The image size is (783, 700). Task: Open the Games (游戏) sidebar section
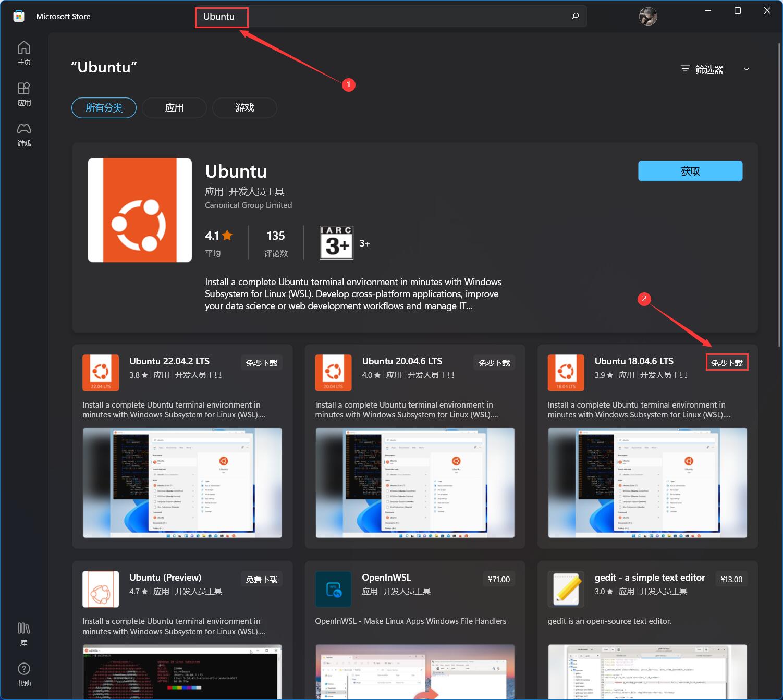[24, 134]
